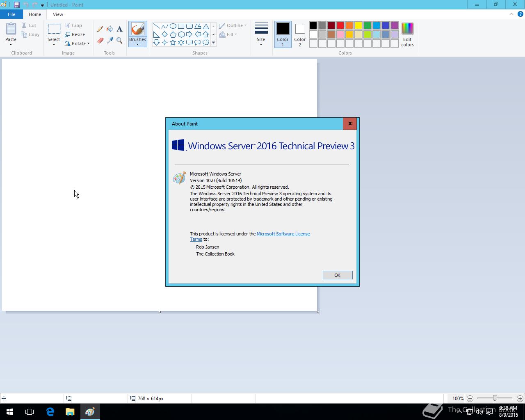Choose the Curve shape
The image size is (525, 420).
tap(165, 26)
